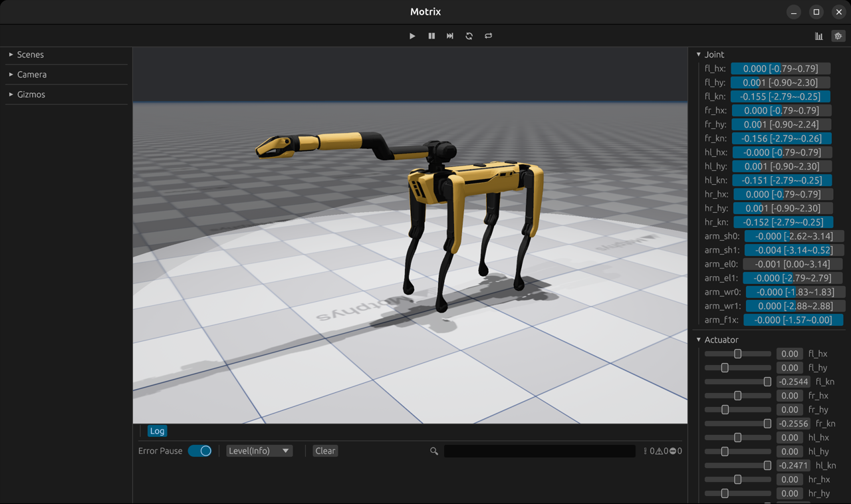This screenshot has width=851, height=504.
Task: Click the magnifier search icon in the log bar
Action: 434,451
